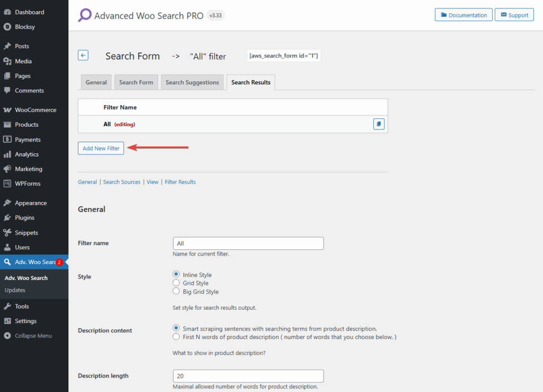The image size is (543, 392).
Task: Duplicate the All filter using its copy icon
Action: (x=379, y=124)
